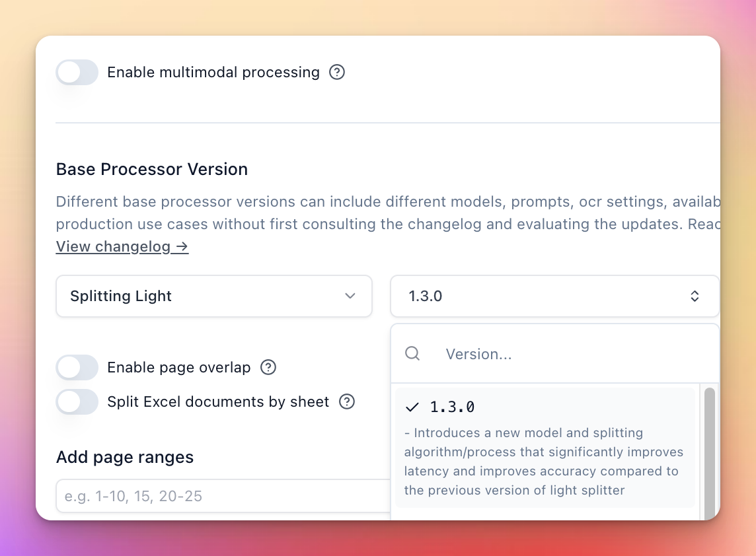This screenshot has height=556, width=756.
Task: Open the View changelog link
Action: pyautogui.click(x=122, y=247)
